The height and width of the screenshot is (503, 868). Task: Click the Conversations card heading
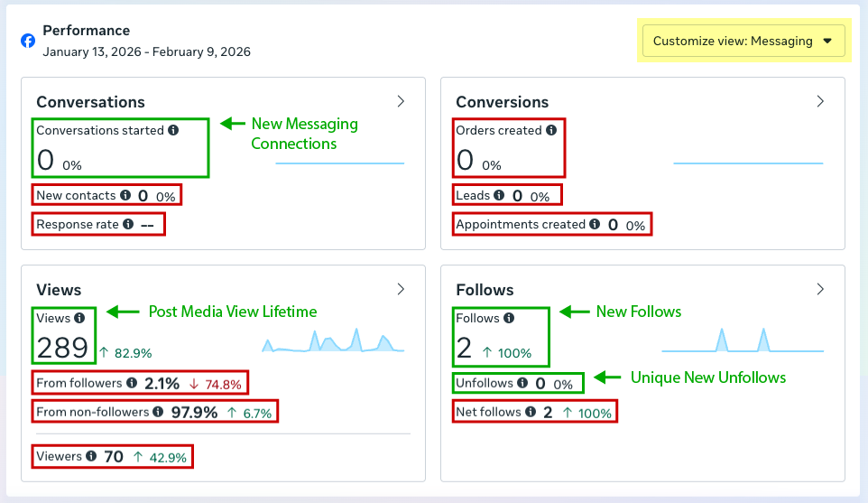coord(90,102)
